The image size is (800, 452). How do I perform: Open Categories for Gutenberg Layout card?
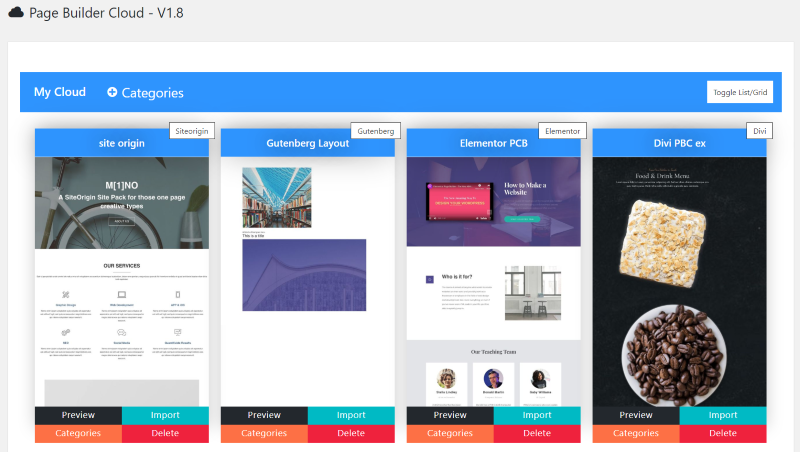tap(264, 433)
